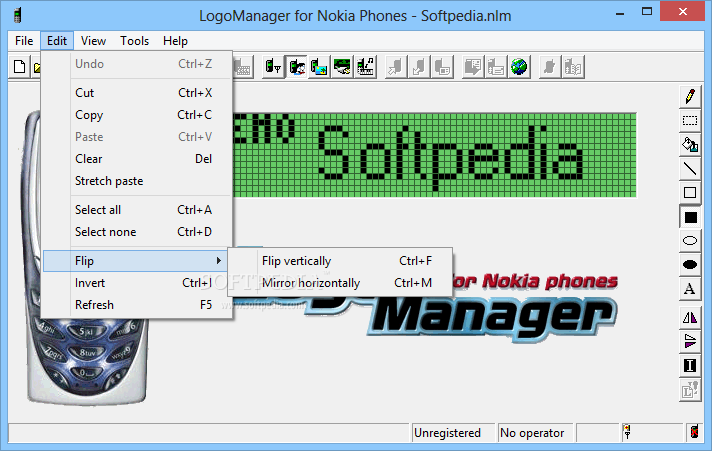This screenshot has width=712, height=451.
Task: Click the traffic light status bar icon
Action: click(627, 432)
